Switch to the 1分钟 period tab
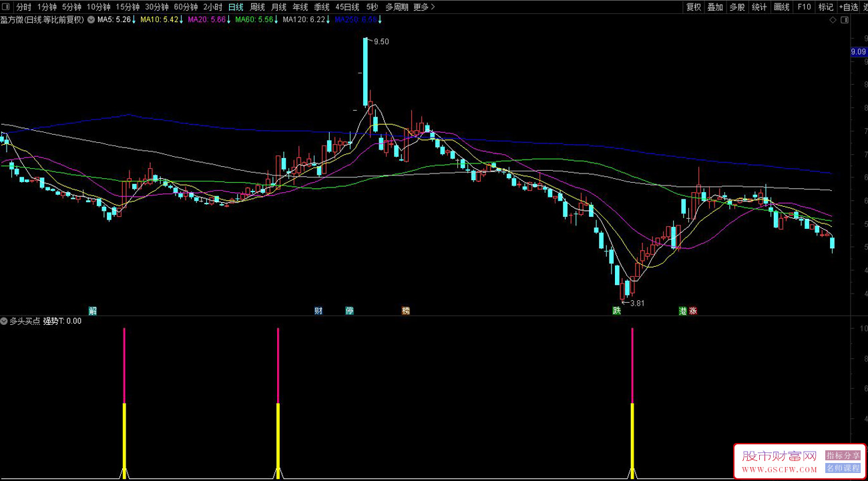 (x=47, y=7)
